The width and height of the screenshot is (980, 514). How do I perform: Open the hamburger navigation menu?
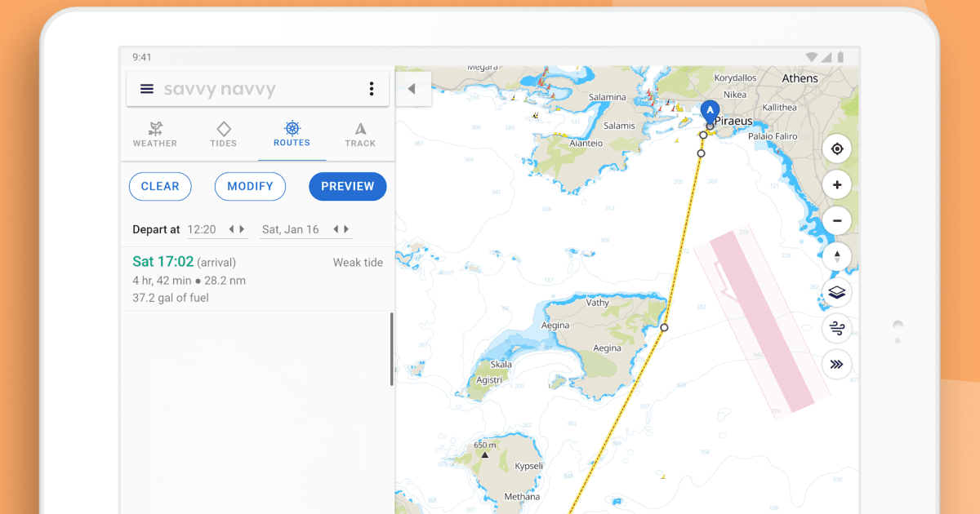[146, 88]
